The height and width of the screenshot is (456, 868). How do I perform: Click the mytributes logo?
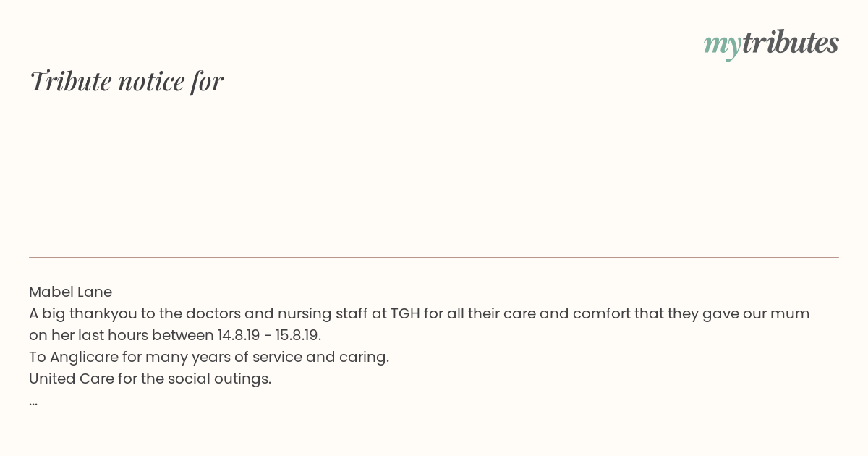click(771, 43)
